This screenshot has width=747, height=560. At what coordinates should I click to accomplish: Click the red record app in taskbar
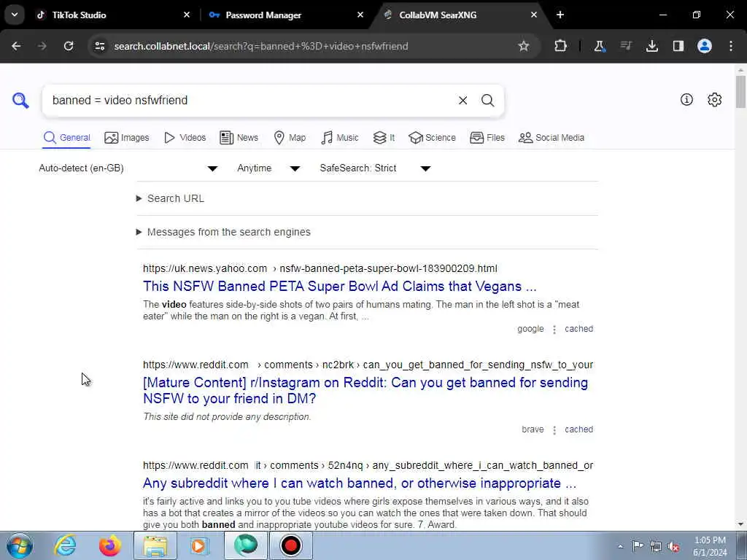click(x=290, y=545)
